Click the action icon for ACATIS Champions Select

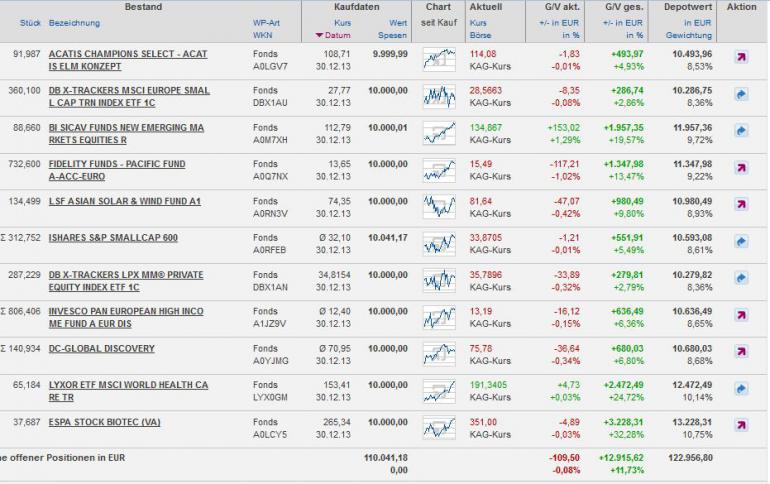coord(741,57)
